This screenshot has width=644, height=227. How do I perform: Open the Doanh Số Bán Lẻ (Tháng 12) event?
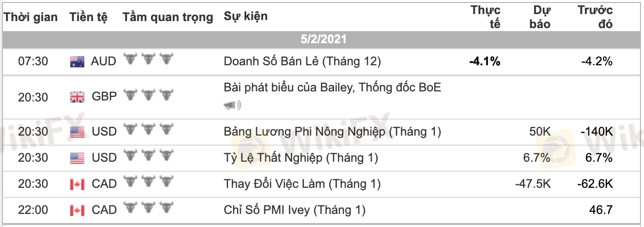[302, 61]
